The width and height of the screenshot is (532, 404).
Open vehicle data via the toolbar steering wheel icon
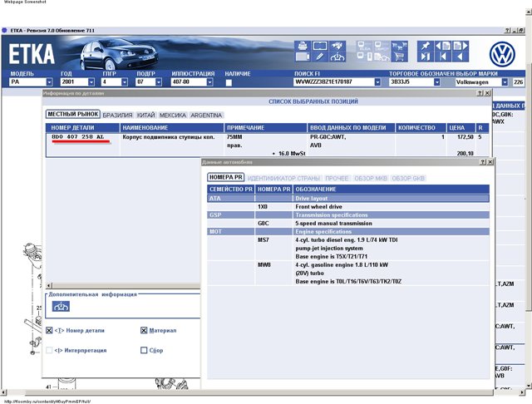point(337,57)
